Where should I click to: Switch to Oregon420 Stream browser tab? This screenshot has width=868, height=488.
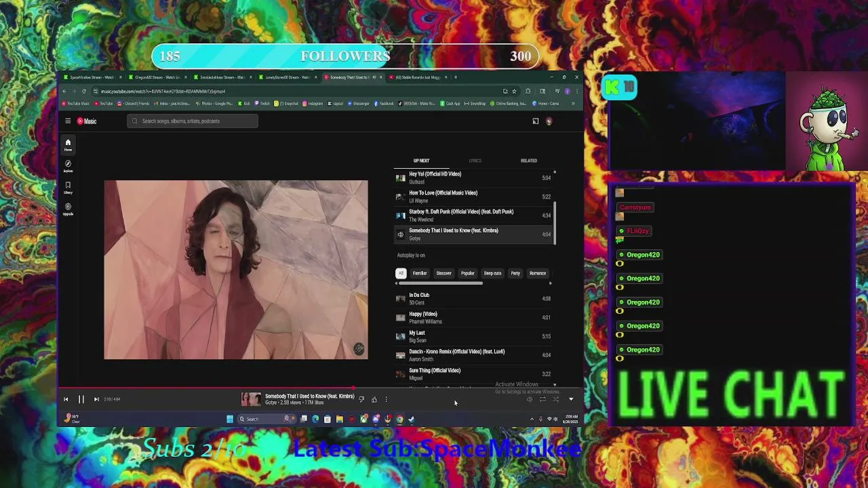[x=157, y=77]
